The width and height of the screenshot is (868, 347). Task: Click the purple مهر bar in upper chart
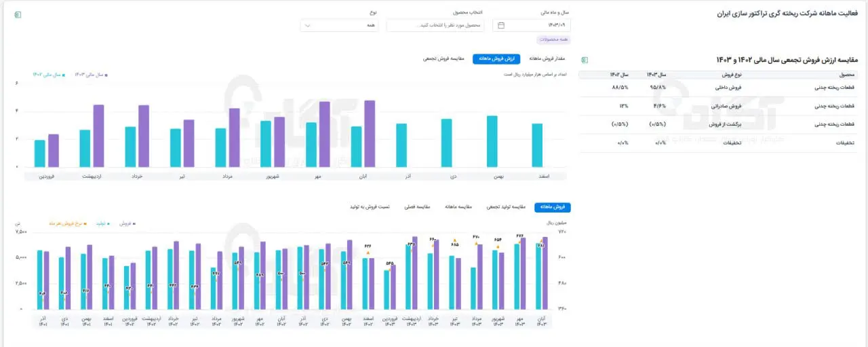pos(324,134)
